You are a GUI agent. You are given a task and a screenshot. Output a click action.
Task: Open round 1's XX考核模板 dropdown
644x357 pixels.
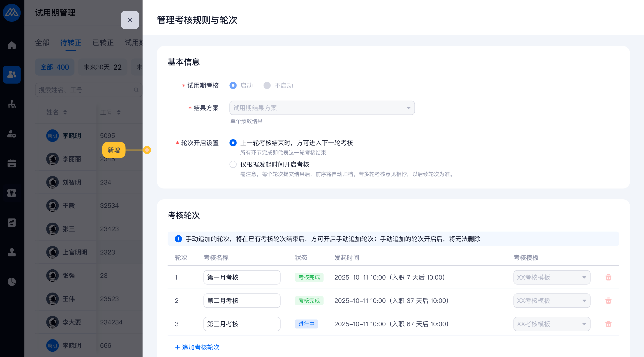coord(552,277)
